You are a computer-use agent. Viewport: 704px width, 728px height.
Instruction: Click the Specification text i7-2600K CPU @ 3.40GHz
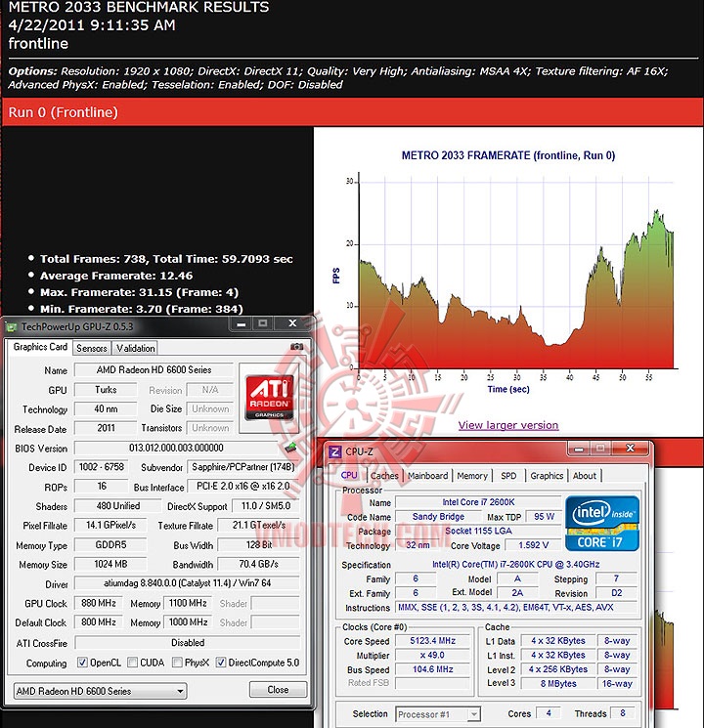pos(516,565)
